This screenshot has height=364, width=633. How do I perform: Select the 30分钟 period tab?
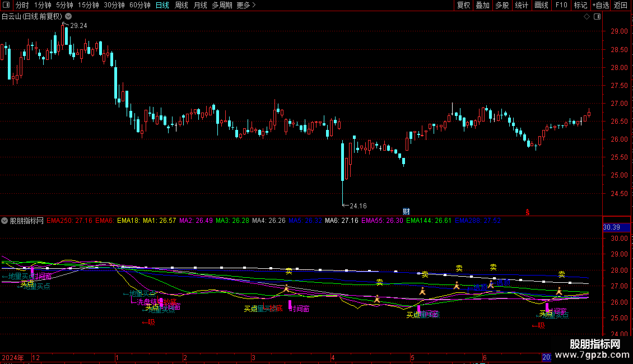pos(114,5)
